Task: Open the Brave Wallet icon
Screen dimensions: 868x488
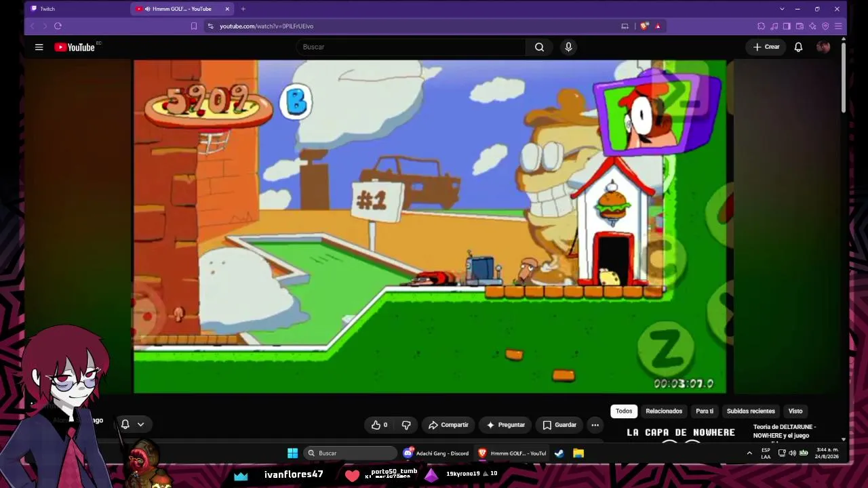Action: tap(800, 26)
